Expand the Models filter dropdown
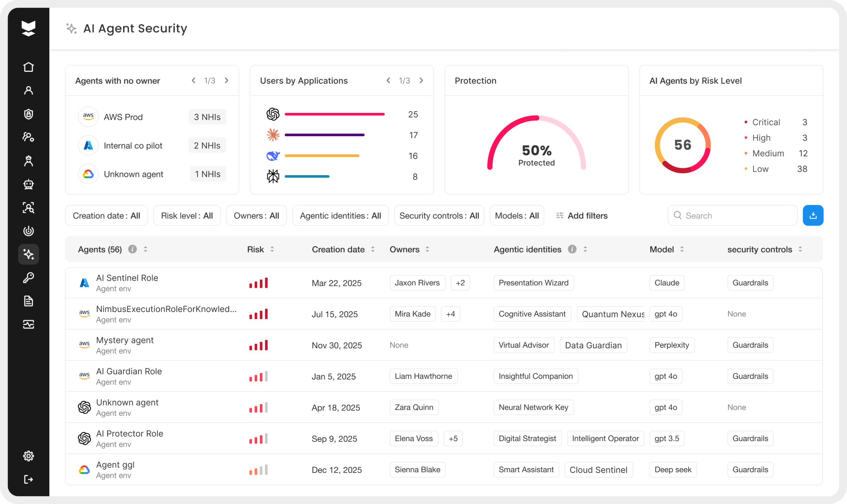Viewport: 847px width, 504px height. pos(516,216)
